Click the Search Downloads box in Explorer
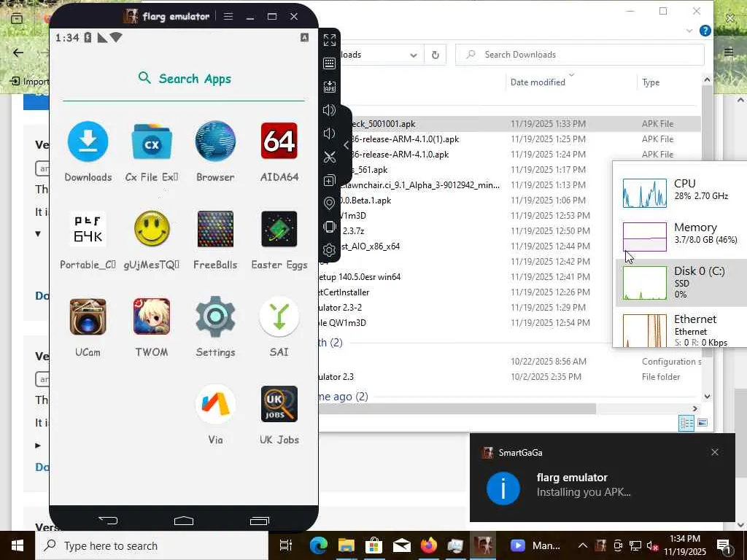Screen dimensions: 747x560 point(580,54)
